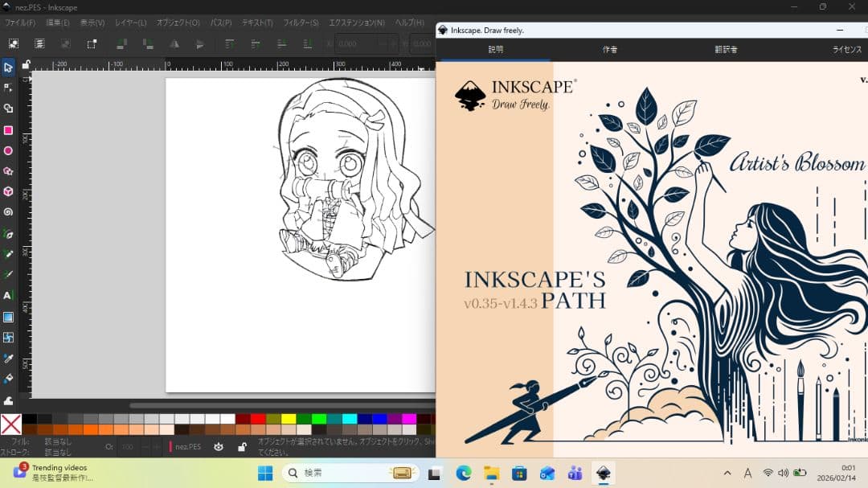Viewport: 868px width, 488px height.
Task: Open the エクステンション(N) menu
Action: (x=357, y=23)
